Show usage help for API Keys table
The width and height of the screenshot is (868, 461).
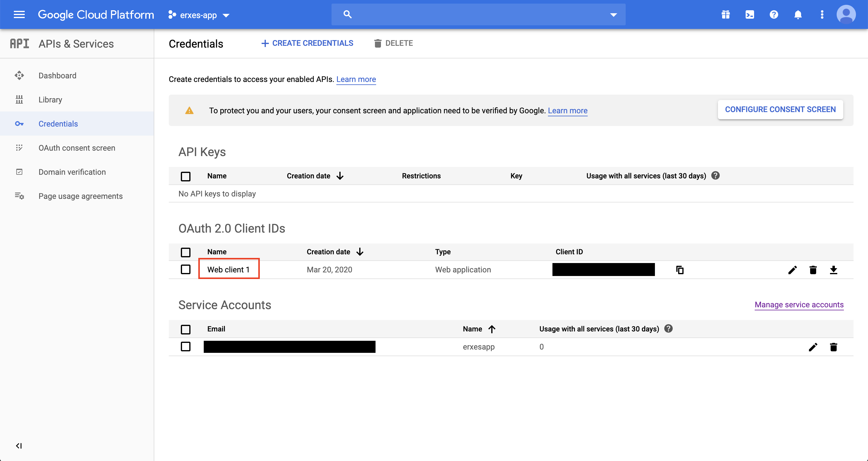pos(715,176)
